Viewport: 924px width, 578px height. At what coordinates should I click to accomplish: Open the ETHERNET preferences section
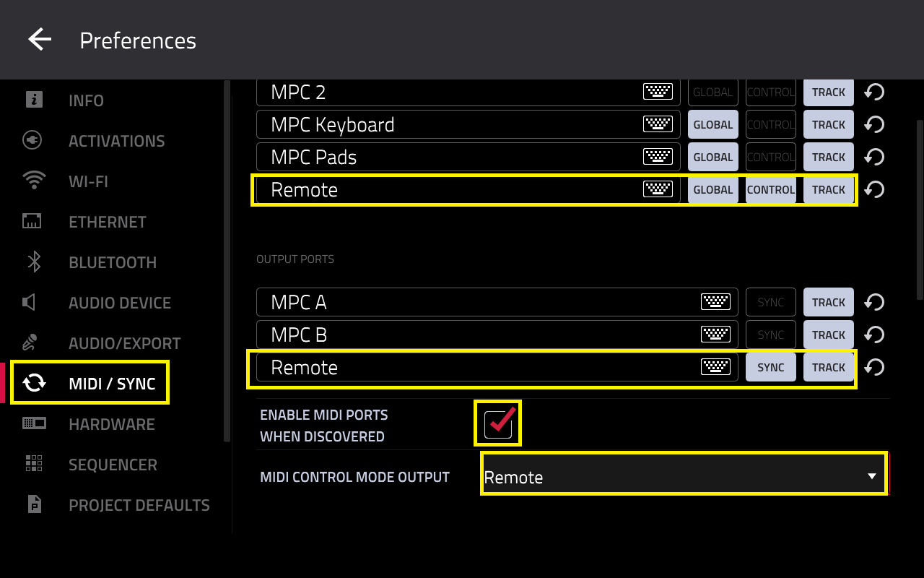108,222
